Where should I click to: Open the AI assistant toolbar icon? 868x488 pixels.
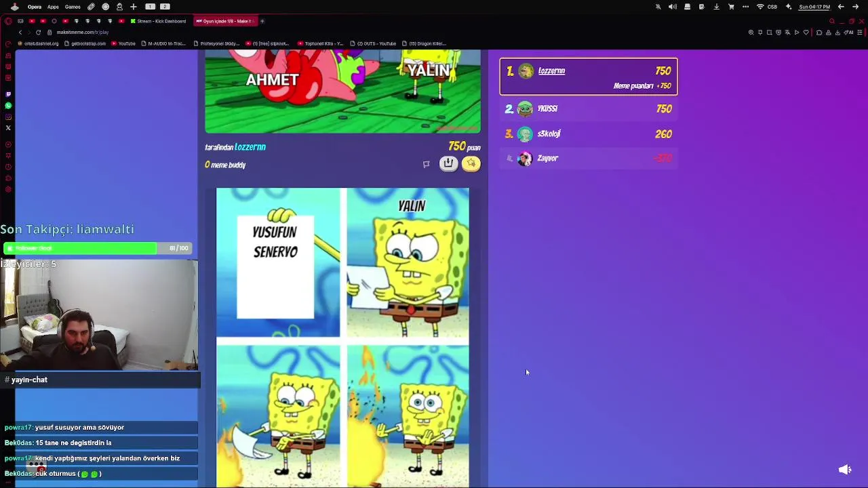point(850,32)
